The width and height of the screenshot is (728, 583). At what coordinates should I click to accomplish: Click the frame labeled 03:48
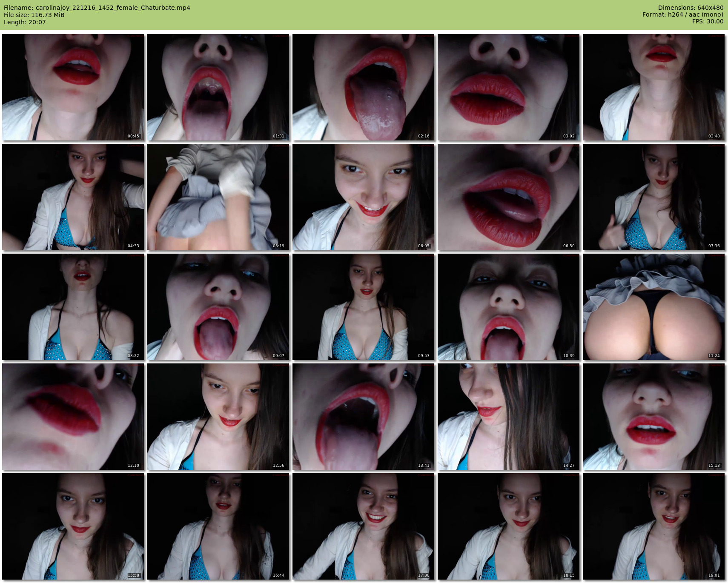click(653, 87)
